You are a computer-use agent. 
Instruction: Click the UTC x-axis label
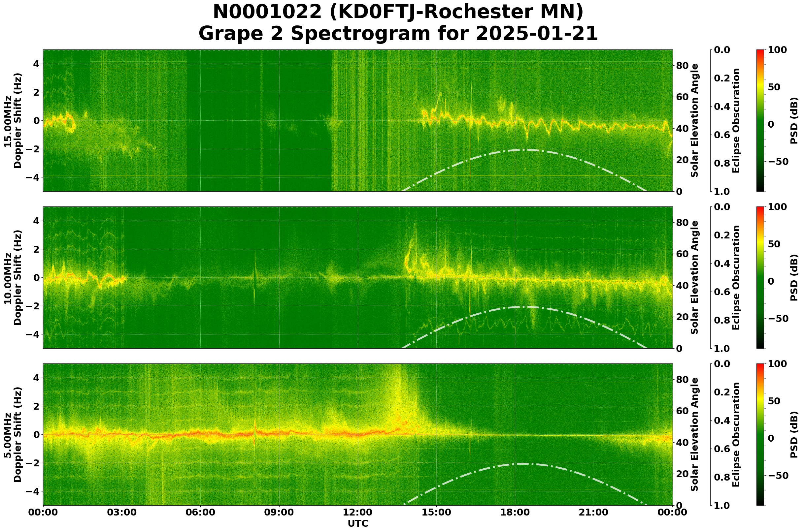pos(357,523)
